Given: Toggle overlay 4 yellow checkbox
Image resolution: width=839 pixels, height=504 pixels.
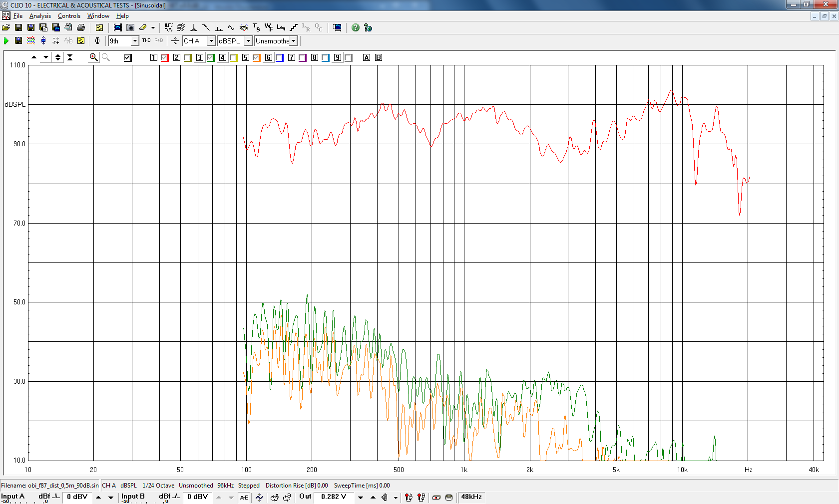Looking at the screenshot, I should 234,58.
